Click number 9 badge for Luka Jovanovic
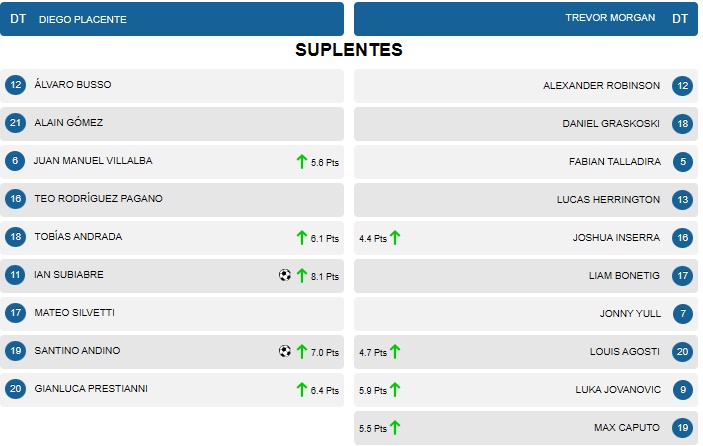Screen dimensions: 703x446 (682, 389)
